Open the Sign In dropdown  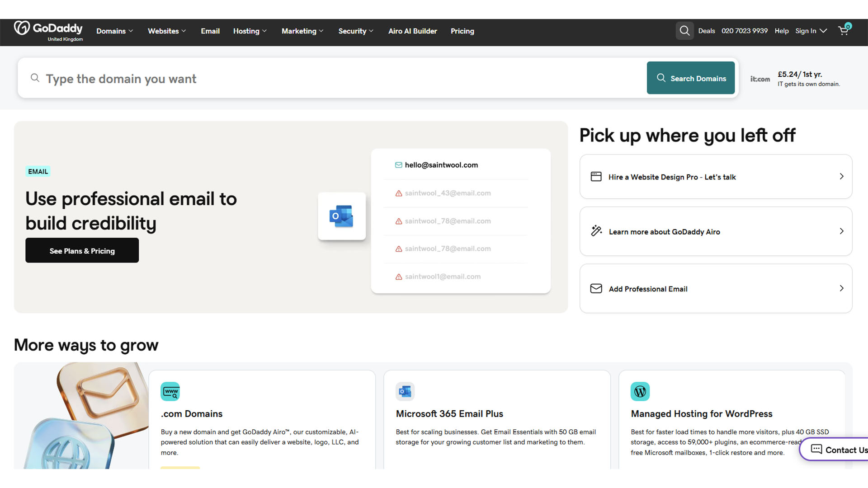coord(811,31)
